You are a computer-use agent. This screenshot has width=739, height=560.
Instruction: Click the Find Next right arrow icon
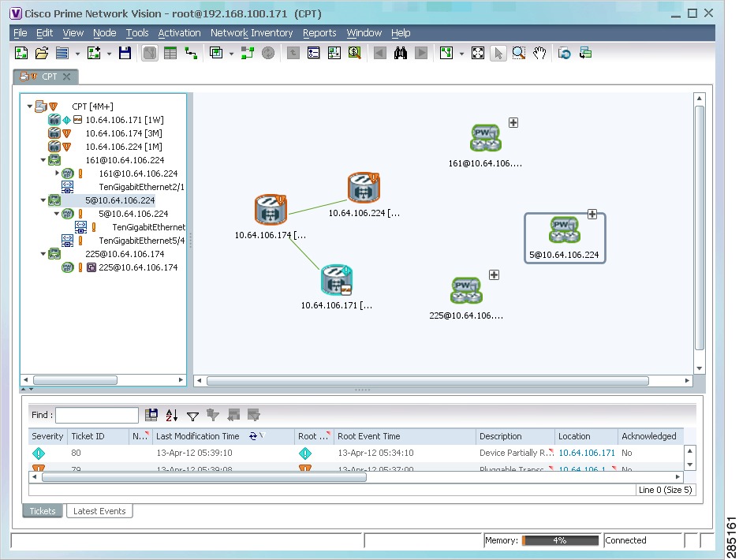coord(421,53)
